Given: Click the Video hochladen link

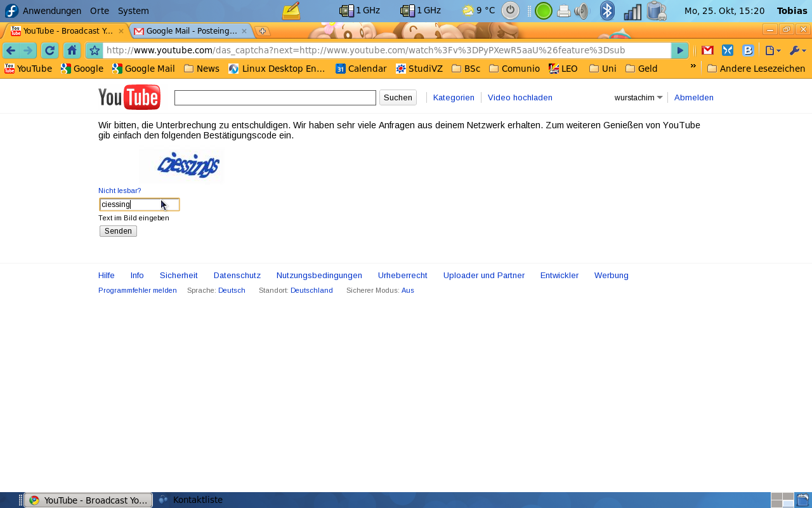Looking at the screenshot, I should point(520,98).
